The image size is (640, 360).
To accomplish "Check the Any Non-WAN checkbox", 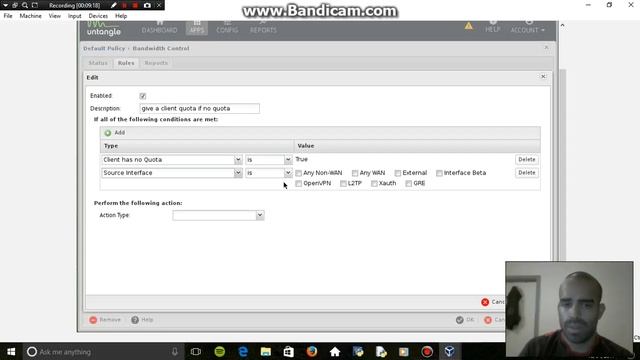I will (299, 173).
